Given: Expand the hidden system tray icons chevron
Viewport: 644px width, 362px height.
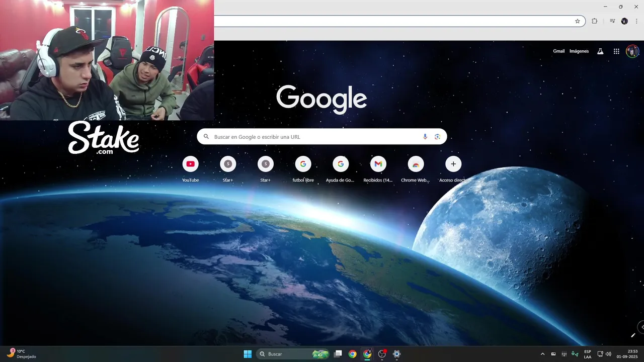Looking at the screenshot, I should click(542, 354).
